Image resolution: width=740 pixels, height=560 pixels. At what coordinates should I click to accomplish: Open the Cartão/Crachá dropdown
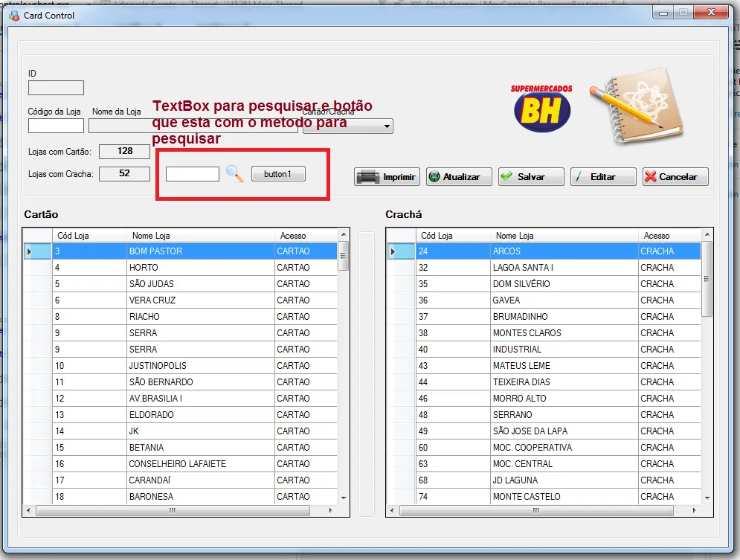pos(348,126)
